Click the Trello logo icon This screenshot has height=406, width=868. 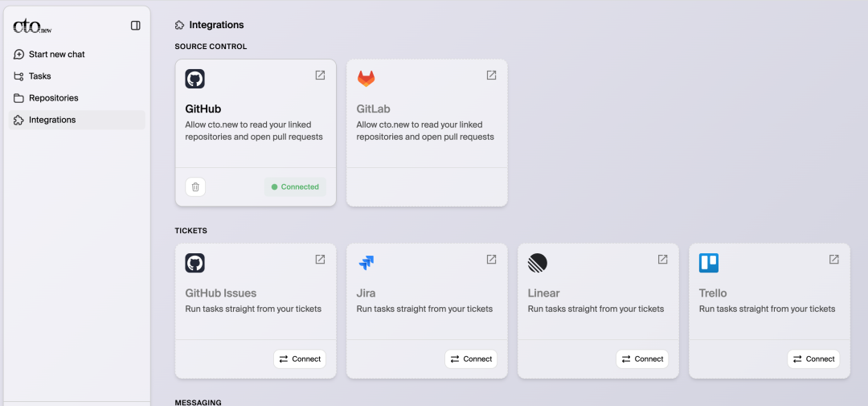708,263
